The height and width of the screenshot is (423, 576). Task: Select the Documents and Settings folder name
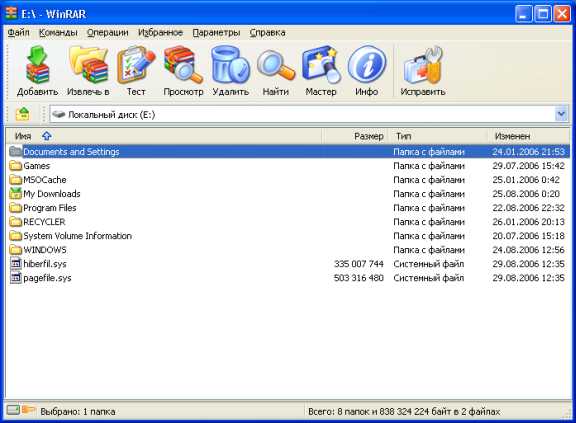coord(71,152)
